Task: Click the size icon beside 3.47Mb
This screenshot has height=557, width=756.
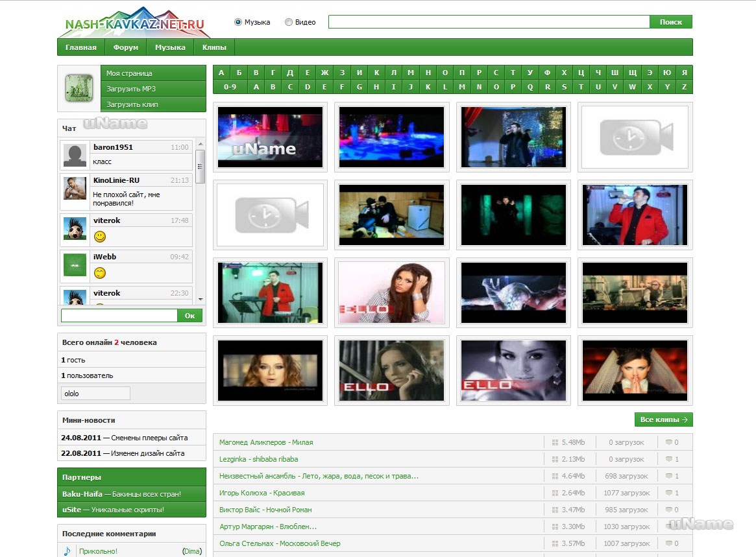Action: [x=555, y=510]
